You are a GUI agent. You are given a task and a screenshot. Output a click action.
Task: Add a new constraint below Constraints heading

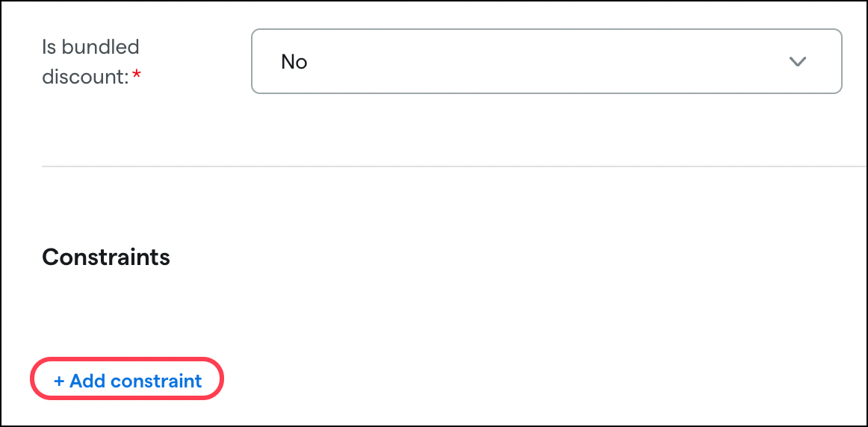pos(128,381)
